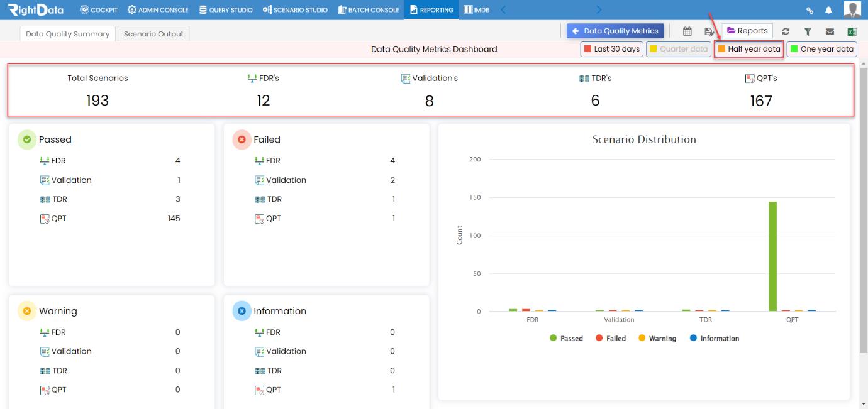Viewport: 868px width, 409px height.
Task: Switch to Scenario Output tab
Action: [153, 34]
